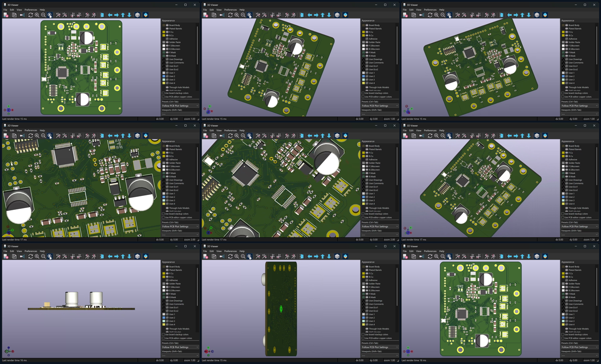This screenshot has height=364, width=601.
Task: Pan right arrow in top-right 3D Viewer
Action: 516,15
